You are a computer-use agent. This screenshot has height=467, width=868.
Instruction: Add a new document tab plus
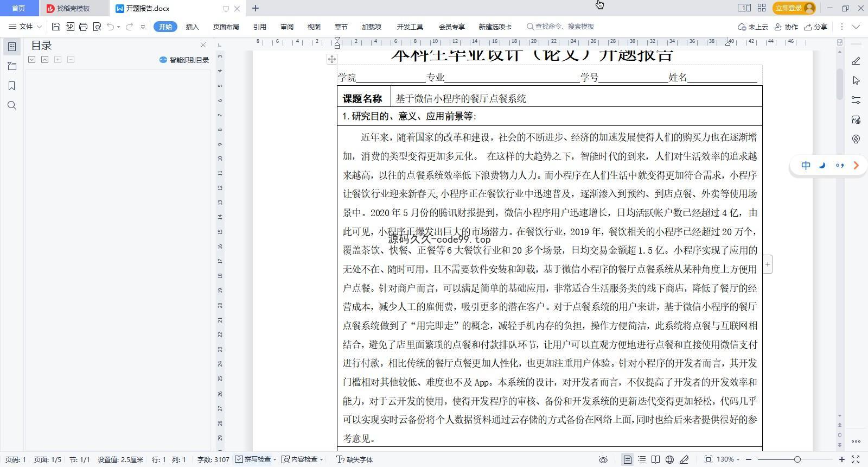(x=256, y=8)
